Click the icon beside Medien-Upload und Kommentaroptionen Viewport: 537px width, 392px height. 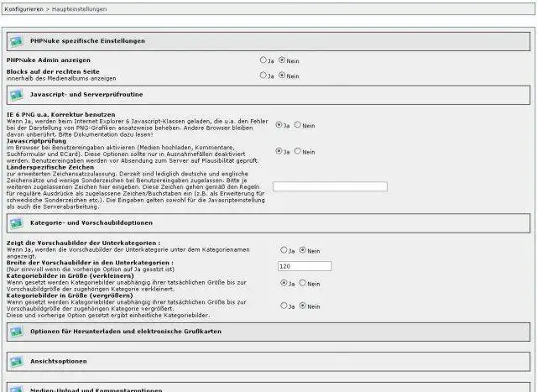(x=17, y=389)
